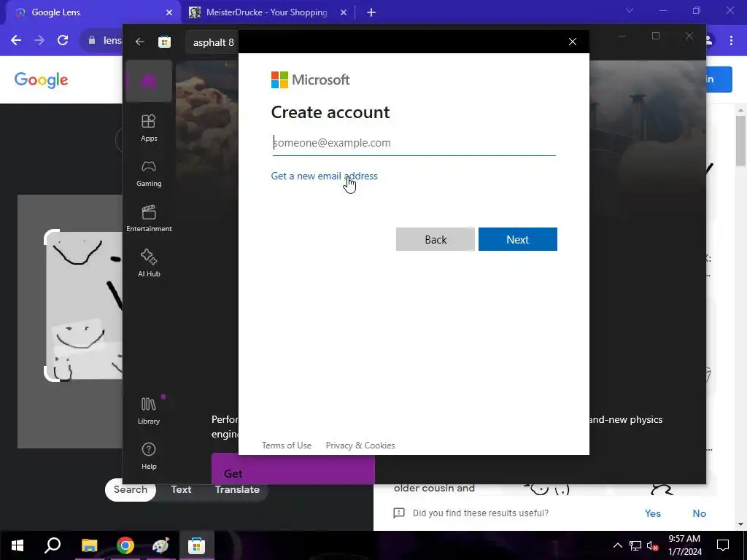Open Entertainment section in Store sidebar
The height and width of the screenshot is (560, 747).
[x=149, y=218]
